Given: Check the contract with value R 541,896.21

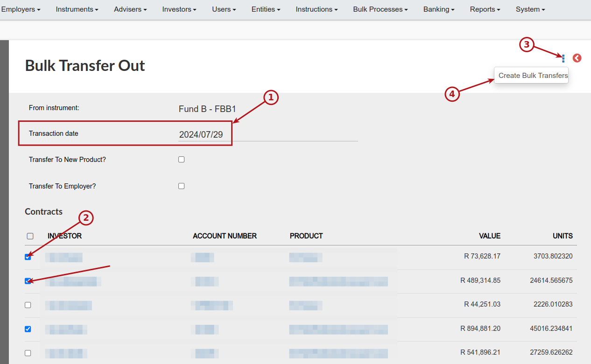Looking at the screenshot, I should click(x=28, y=353).
